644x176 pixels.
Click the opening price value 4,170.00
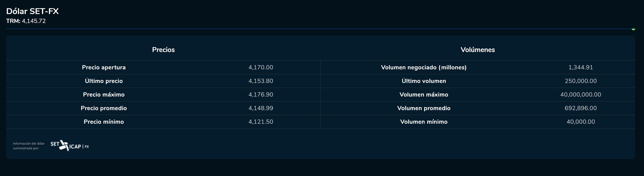click(260, 67)
